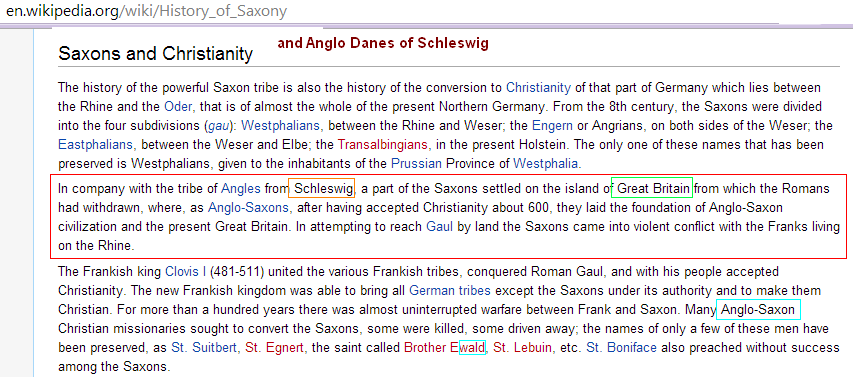Follow the Westphalians link
Screen dimensions: 853x377
[x=281, y=126]
